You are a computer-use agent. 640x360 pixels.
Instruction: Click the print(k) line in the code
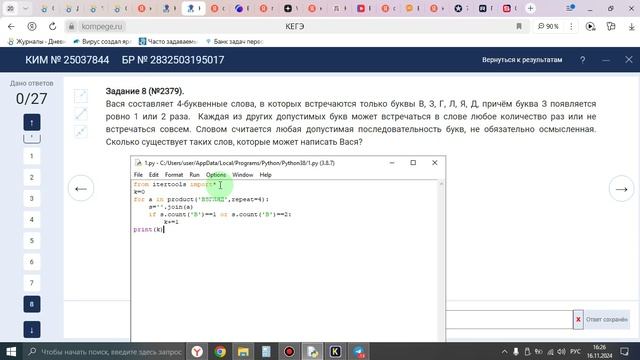(148, 229)
